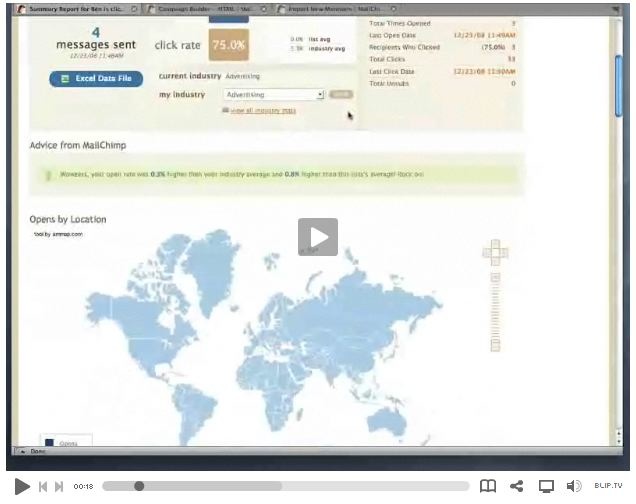The width and height of the screenshot is (636, 504).
Task: Toggle fullscreen with the monitor icon
Action: pos(546,486)
